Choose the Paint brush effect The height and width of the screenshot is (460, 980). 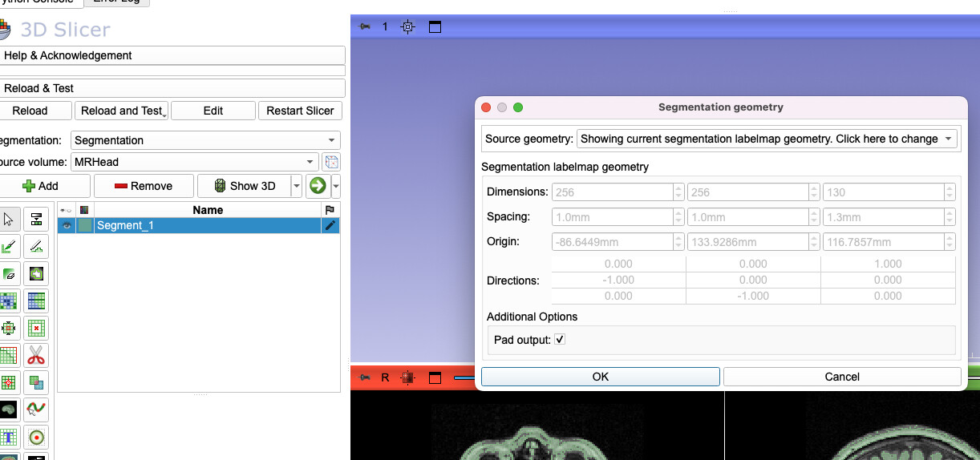(8, 247)
